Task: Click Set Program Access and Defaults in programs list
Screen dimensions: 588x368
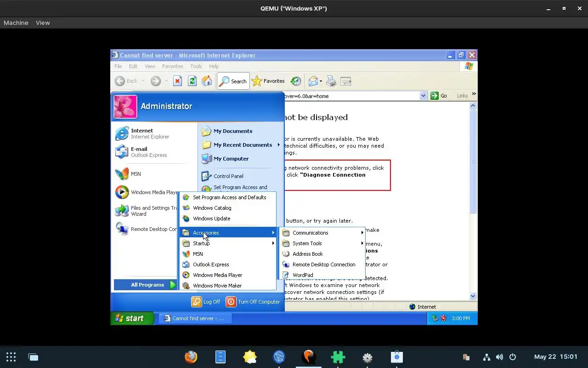Action: click(228, 197)
